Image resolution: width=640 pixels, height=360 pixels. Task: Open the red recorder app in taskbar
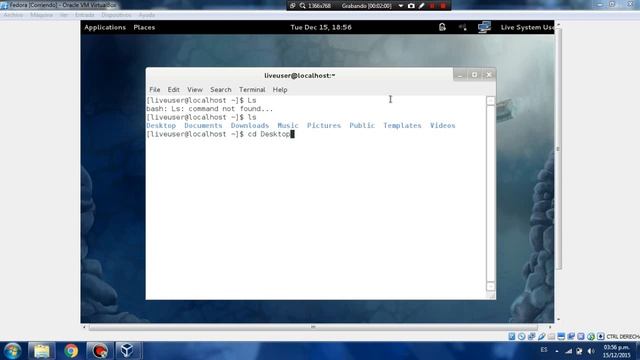click(100, 351)
